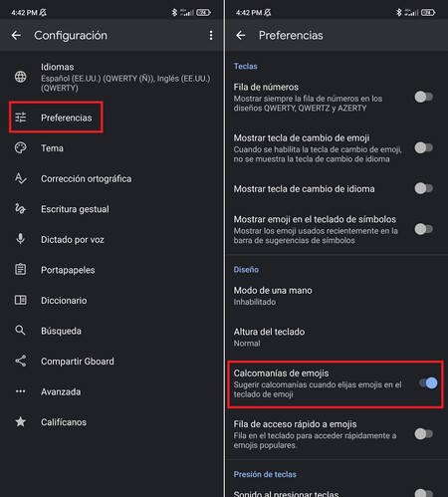Open Modo de una mano options
This screenshot has height=497, width=448.
336,296
